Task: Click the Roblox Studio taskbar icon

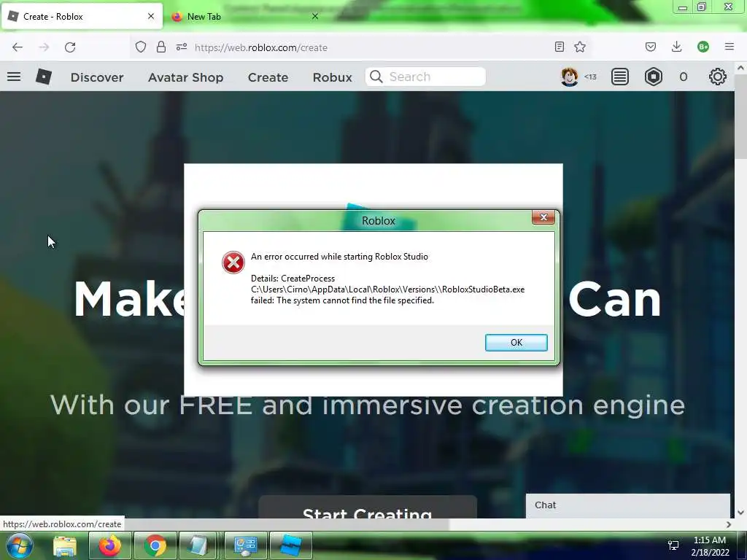Action: (290, 545)
